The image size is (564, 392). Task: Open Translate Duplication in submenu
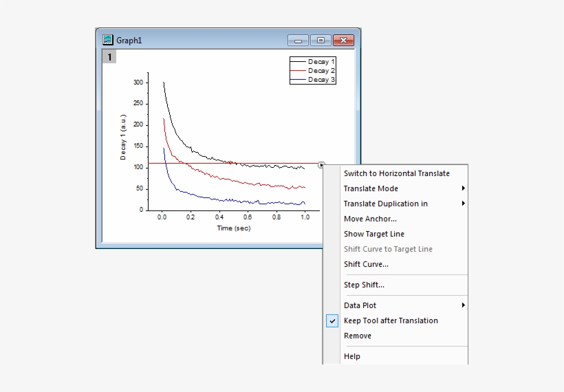tap(395, 204)
